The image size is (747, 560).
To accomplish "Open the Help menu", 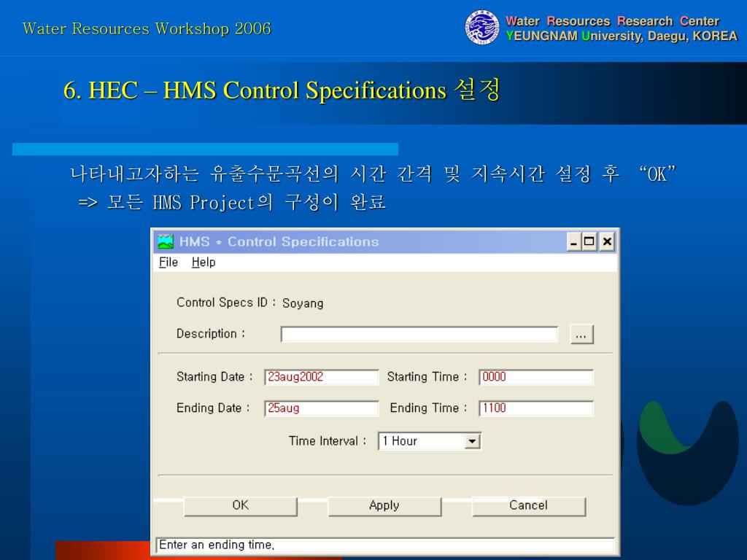I will tap(204, 262).
